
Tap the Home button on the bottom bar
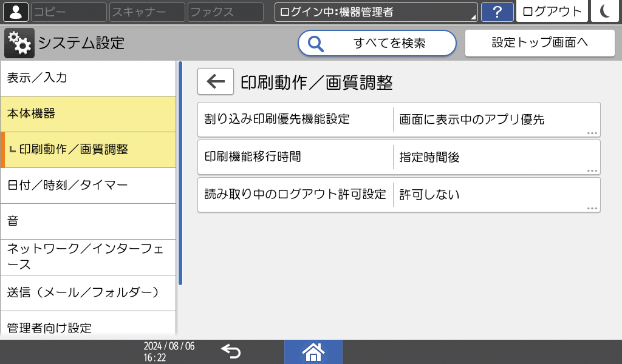tap(313, 351)
